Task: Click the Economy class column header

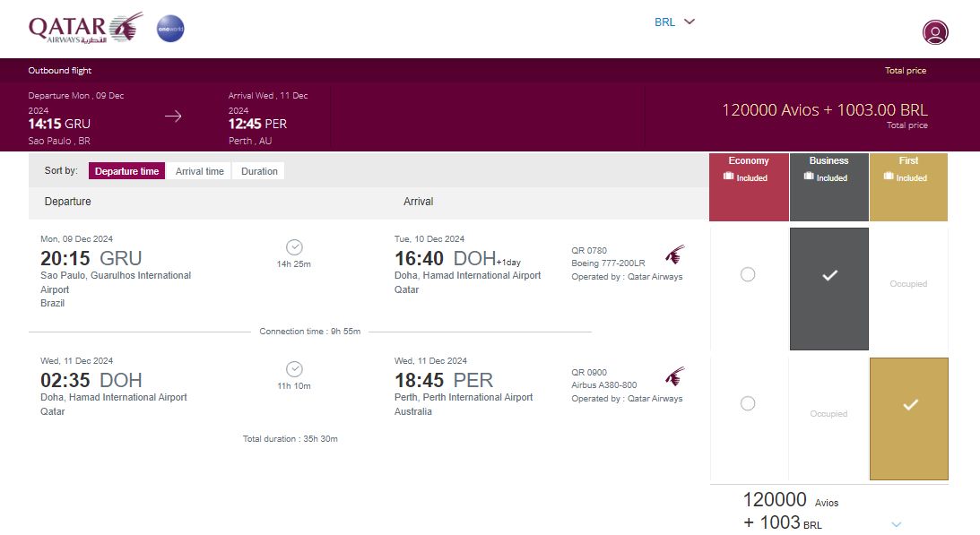Action: pos(749,187)
